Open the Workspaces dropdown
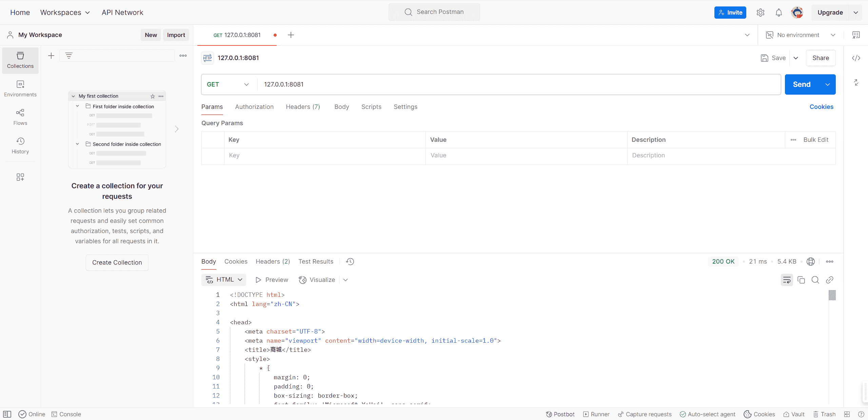 65,13
